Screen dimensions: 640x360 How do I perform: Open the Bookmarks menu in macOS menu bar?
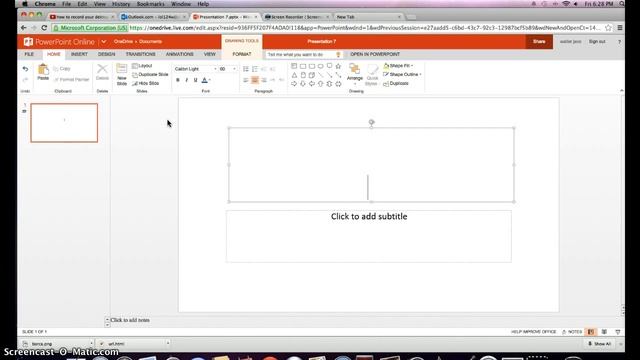(x=151, y=4)
